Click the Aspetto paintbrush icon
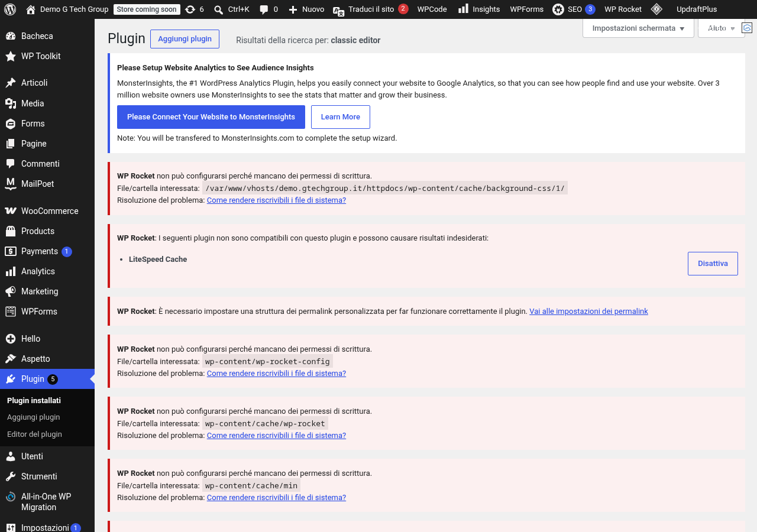Screen dimensions: 757x532 point(11,359)
